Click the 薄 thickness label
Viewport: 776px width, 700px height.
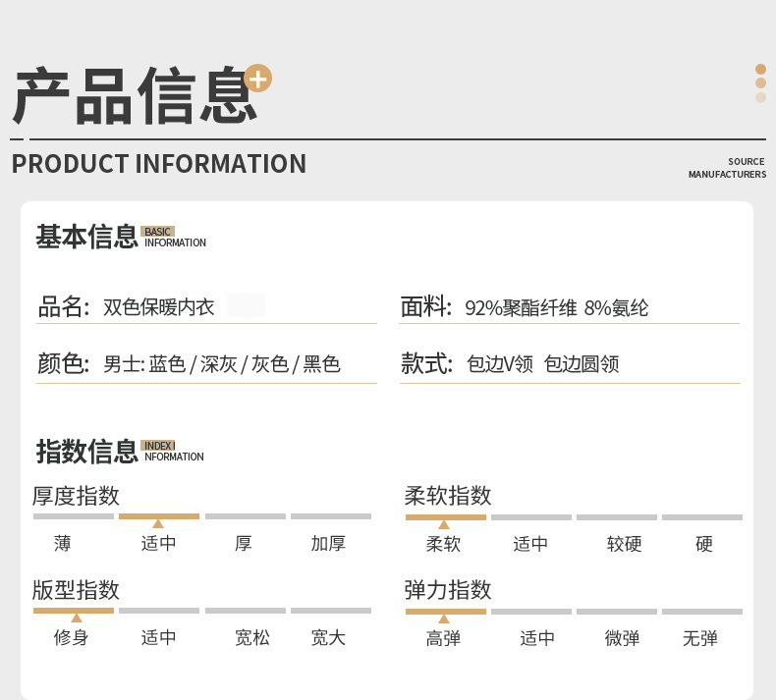[62, 543]
